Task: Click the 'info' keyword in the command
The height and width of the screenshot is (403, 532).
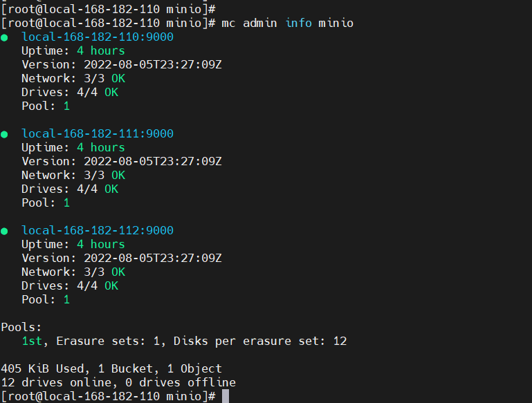Action: [299, 23]
